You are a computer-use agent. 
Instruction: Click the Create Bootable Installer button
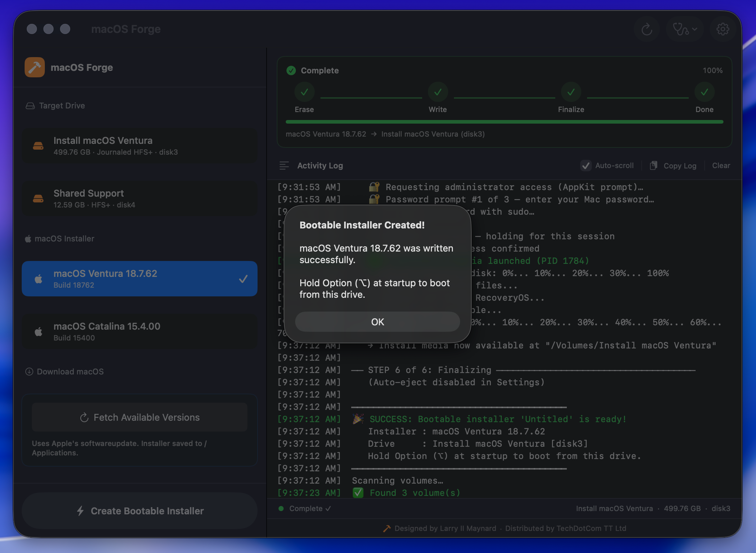pyautogui.click(x=140, y=511)
